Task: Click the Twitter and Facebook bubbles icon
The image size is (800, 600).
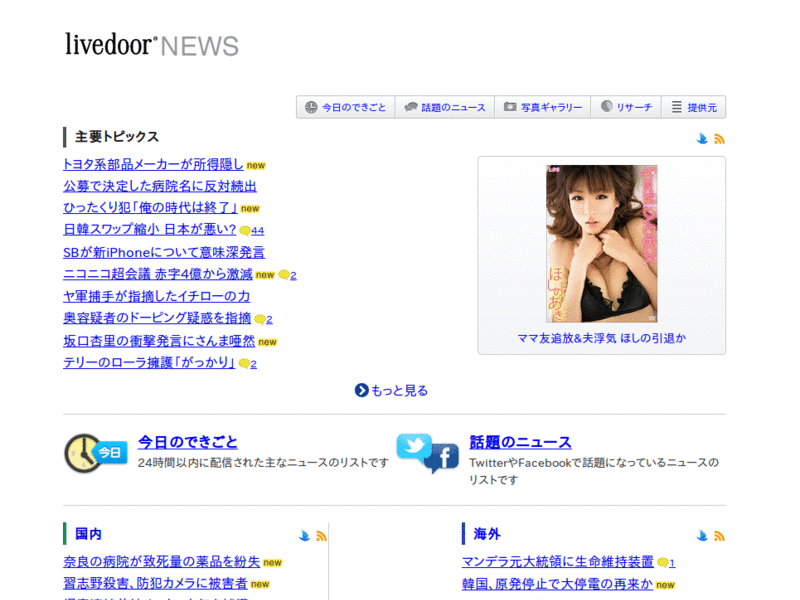Action: click(x=428, y=453)
